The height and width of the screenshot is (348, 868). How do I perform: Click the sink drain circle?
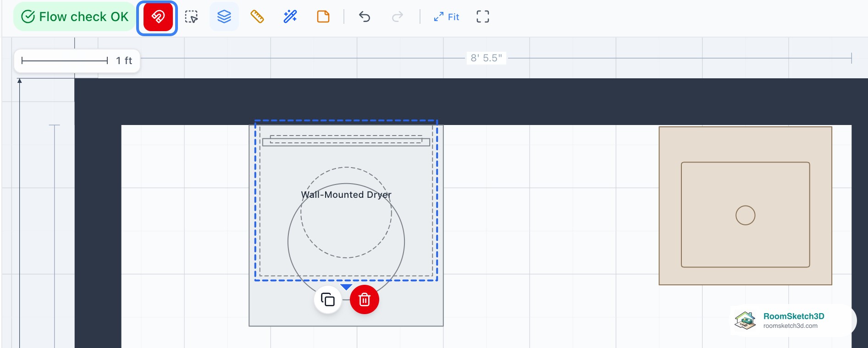(746, 215)
